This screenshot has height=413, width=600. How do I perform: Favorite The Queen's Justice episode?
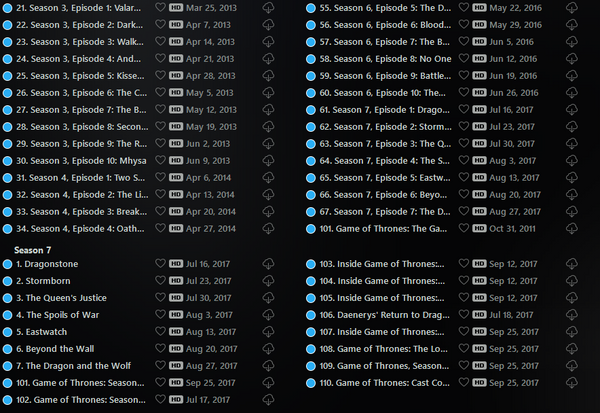coord(160,297)
